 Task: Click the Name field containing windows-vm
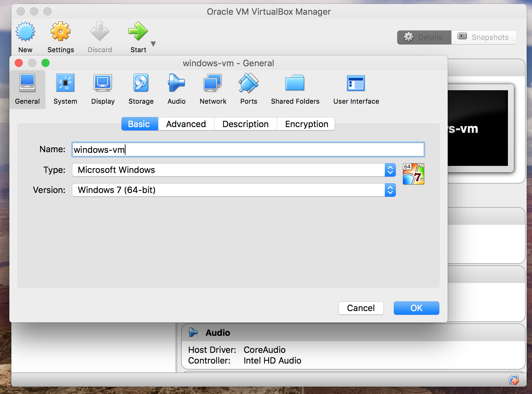pyautogui.click(x=248, y=150)
